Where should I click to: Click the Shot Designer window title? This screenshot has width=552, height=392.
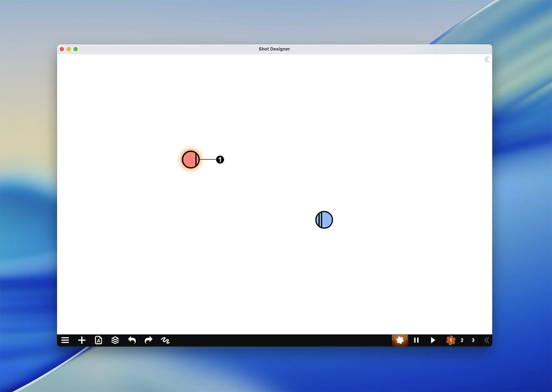(274, 49)
